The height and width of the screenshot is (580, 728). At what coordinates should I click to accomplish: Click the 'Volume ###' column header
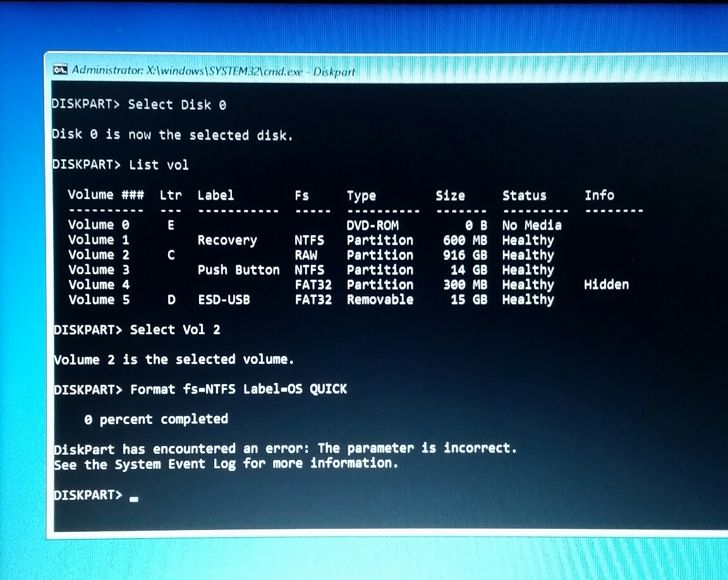coord(106,195)
